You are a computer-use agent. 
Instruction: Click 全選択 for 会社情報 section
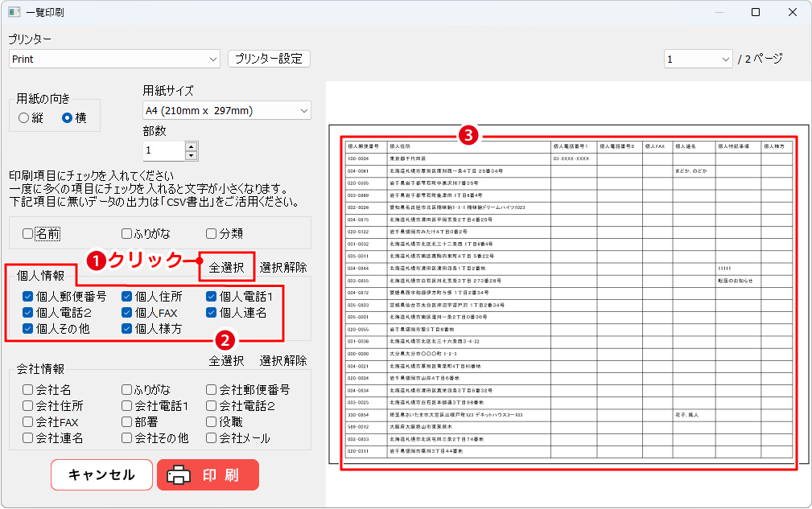[226, 360]
